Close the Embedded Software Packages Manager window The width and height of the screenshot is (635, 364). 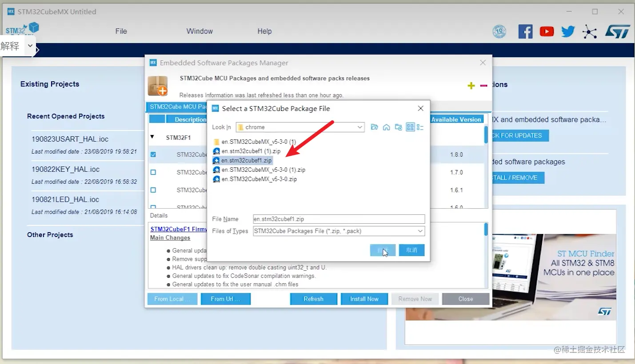(483, 63)
